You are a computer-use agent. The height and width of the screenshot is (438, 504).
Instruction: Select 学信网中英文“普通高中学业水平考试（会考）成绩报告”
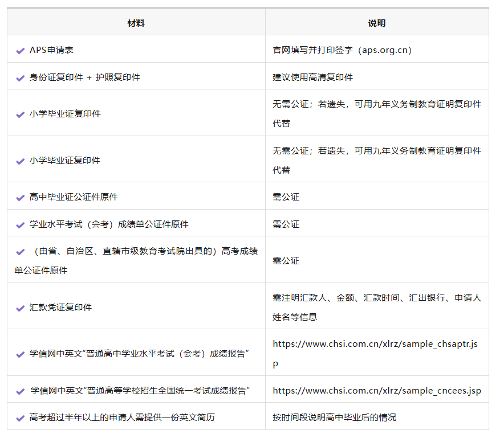(140, 354)
